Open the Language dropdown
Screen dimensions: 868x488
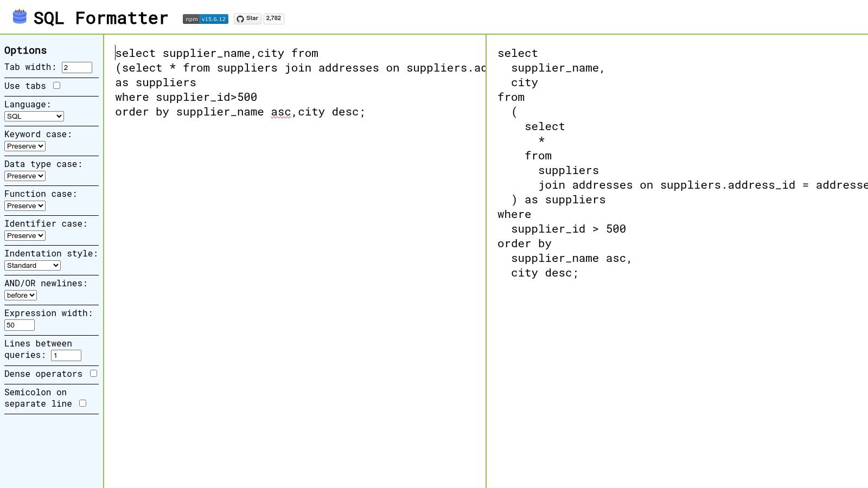34,116
